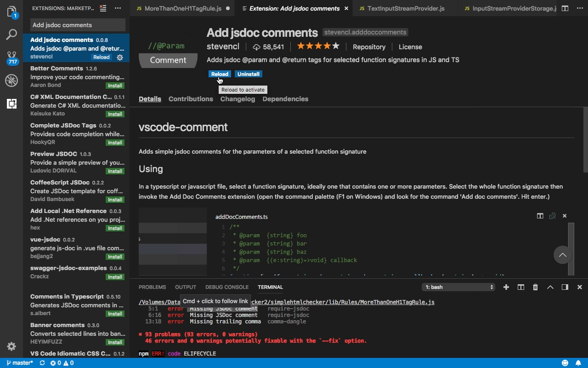The height and width of the screenshot is (368, 588).
Task: Install C# XML Documentation Comments extension
Action: coord(115,114)
